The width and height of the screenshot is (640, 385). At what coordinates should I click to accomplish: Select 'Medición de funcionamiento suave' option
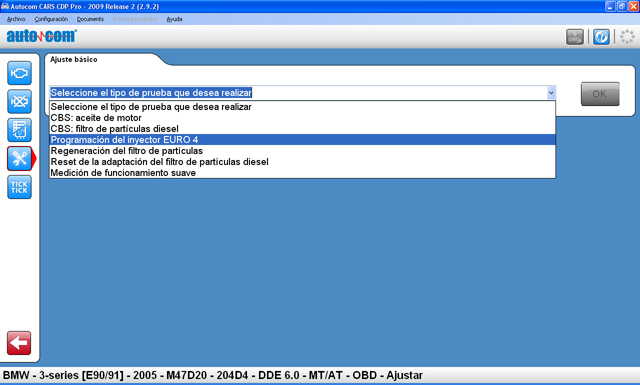pyautogui.click(x=302, y=173)
